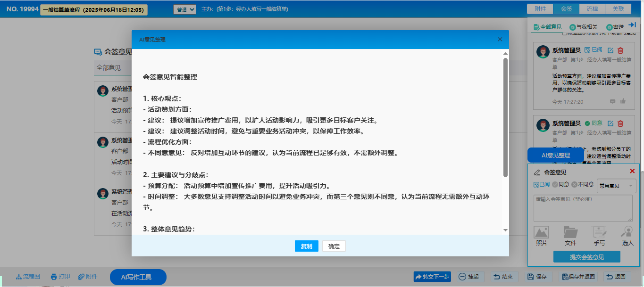Select the 不同意 opinion option

point(583,185)
